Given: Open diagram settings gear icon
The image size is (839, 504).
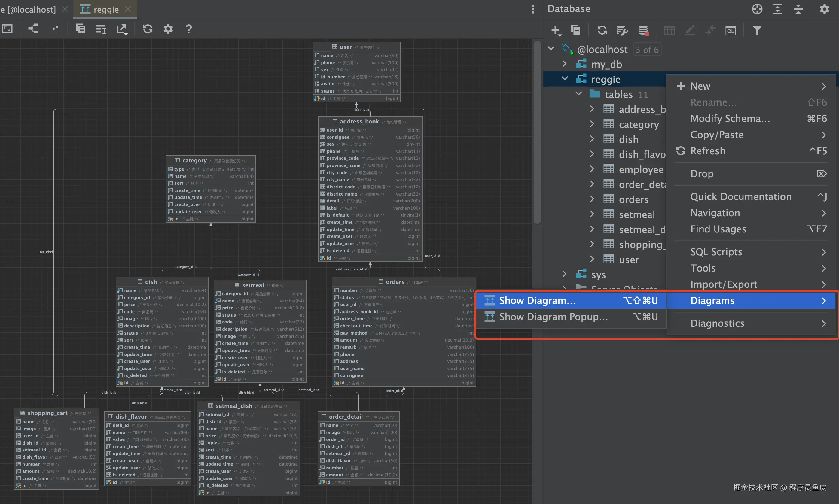Looking at the screenshot, I should point(168,29).
